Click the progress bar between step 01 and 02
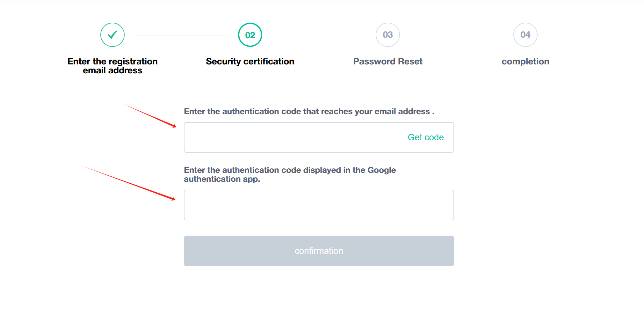Screen dimensions: 644x323 181,35
